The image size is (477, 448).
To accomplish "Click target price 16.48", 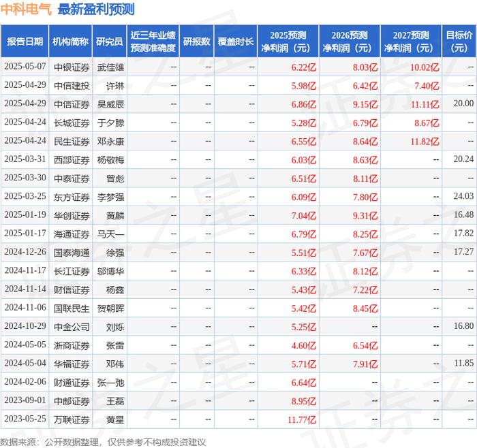I will (463, 215).
